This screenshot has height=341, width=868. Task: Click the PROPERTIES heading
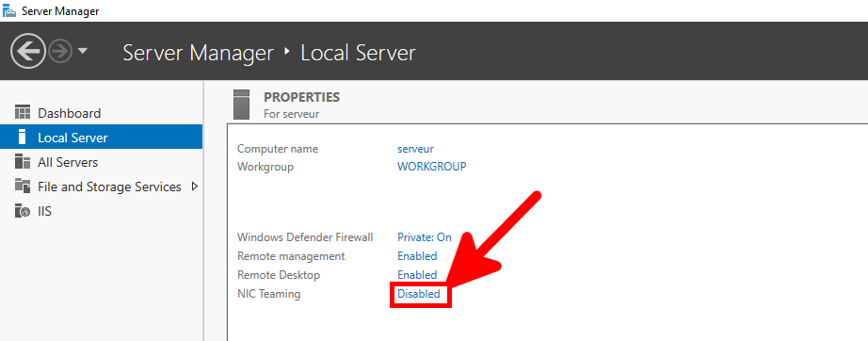point(301,97)
